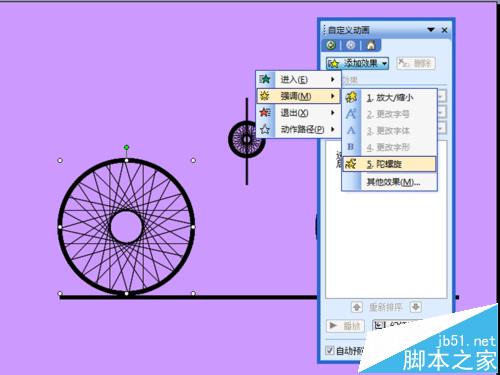500x375 pixels.
Task: Click the red star exit icon
Action: coord(265,113)
